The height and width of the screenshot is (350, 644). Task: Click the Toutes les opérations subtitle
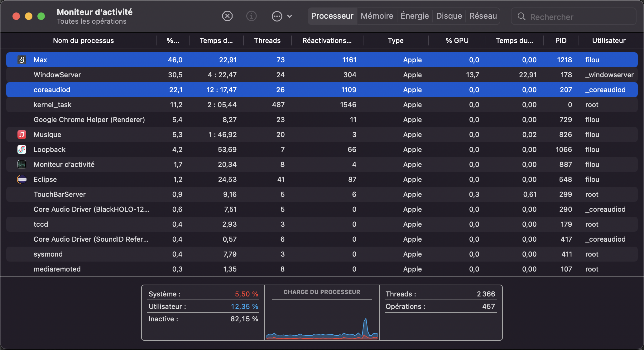pos(92,21)
